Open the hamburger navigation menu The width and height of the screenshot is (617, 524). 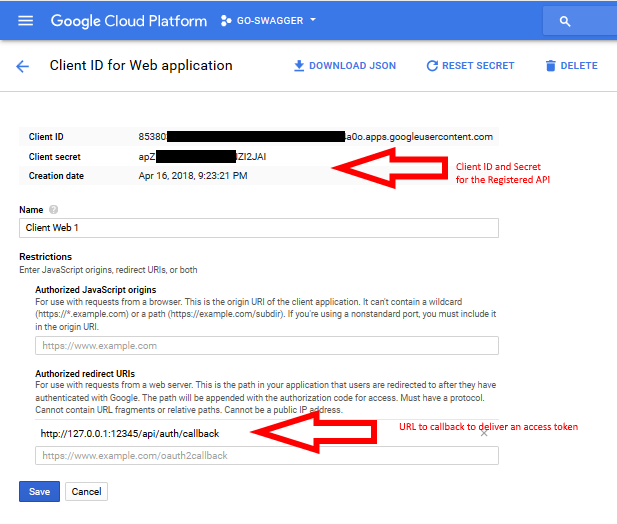[x=26, y=20]
